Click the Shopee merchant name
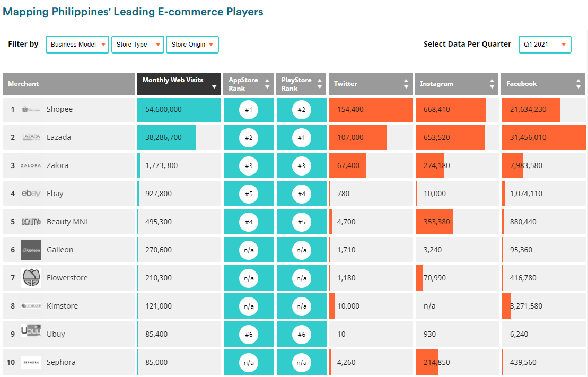 point(59,109)
